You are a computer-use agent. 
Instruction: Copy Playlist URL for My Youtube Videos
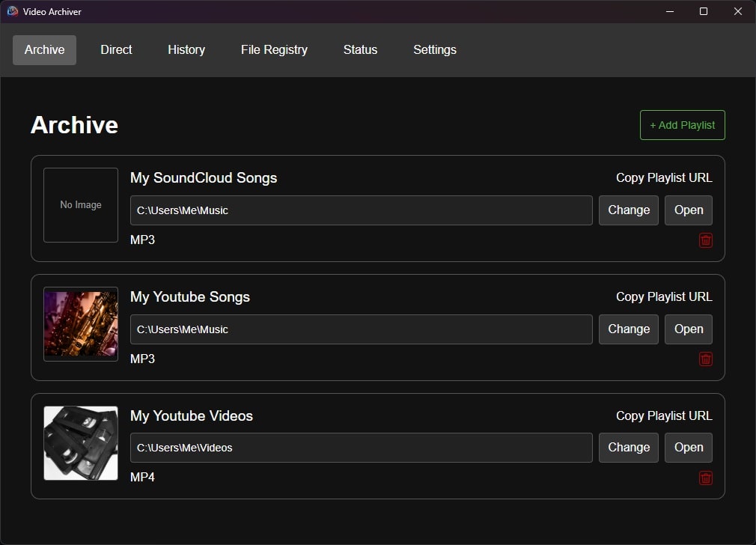[x=664, y=415]
